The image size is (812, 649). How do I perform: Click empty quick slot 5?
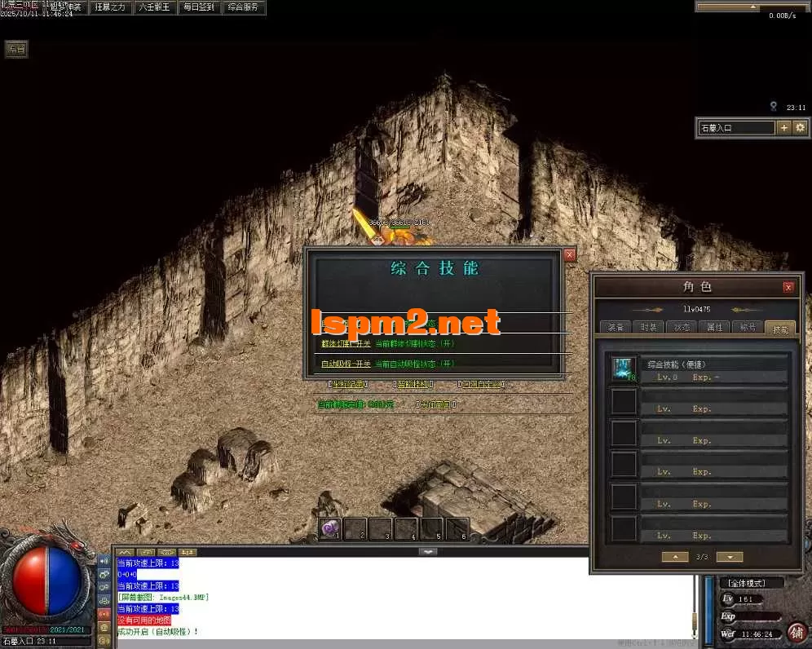pos(431,529)
